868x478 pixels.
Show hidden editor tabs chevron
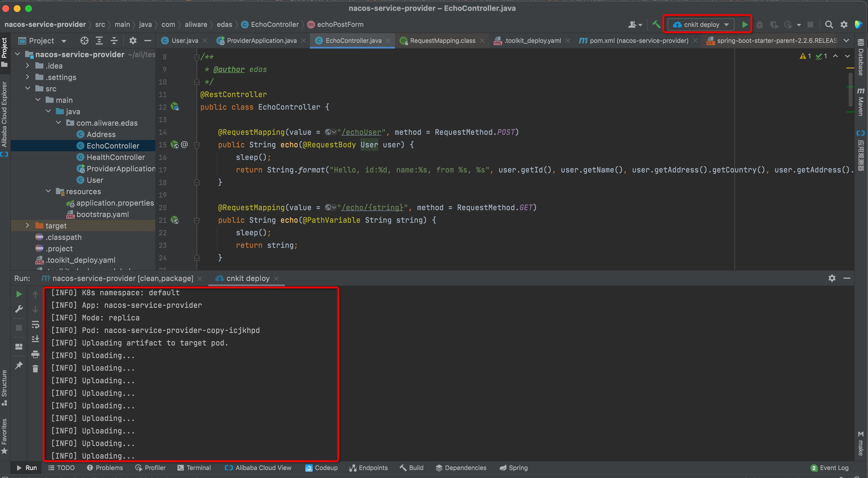846,41
